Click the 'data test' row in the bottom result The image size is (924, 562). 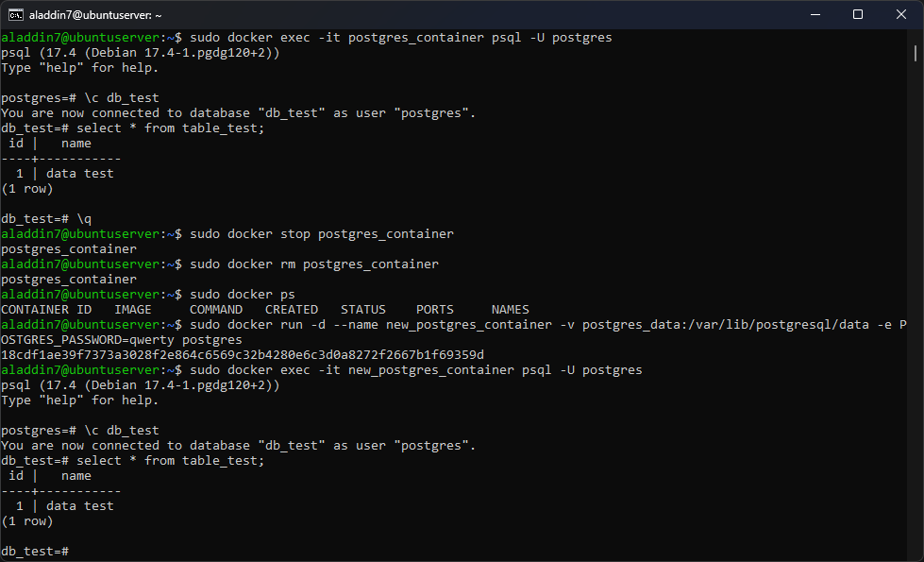80,506
